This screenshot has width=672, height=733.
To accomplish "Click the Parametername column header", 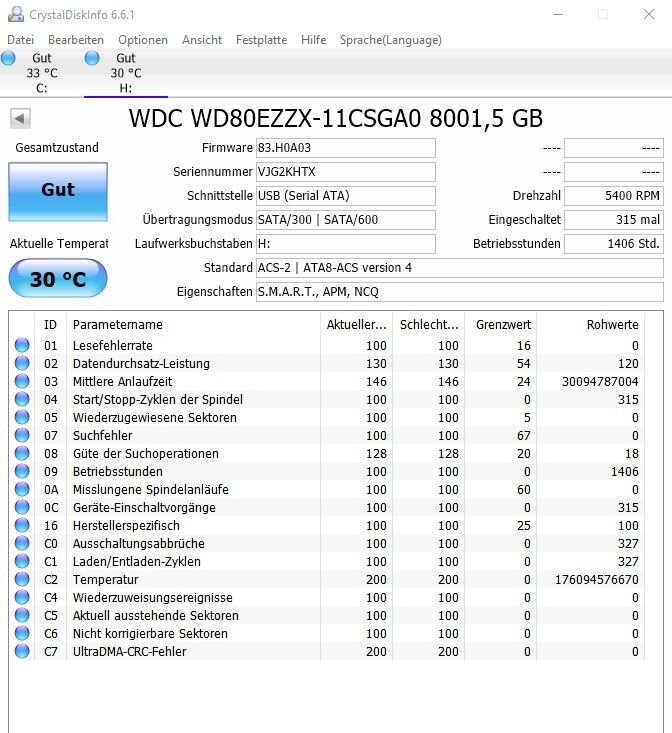I will [193, 324].
